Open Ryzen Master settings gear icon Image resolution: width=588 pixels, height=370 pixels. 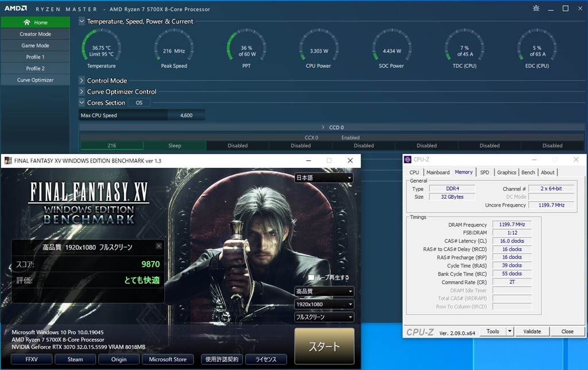click(536, 9)
